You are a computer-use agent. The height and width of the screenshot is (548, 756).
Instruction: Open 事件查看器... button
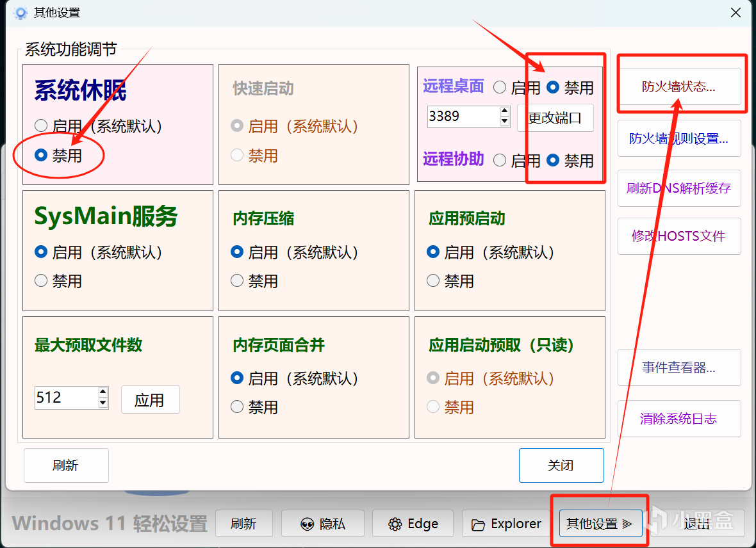(679, 367)
